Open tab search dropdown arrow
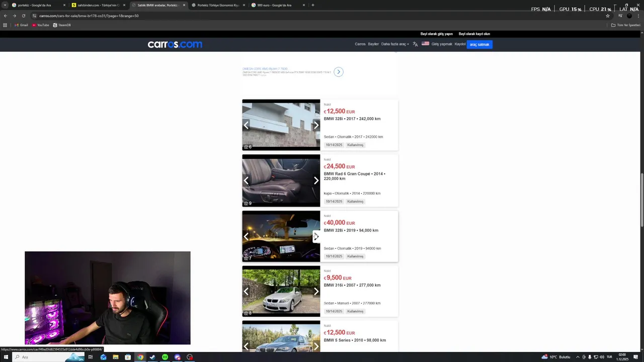 pos(5,5)
